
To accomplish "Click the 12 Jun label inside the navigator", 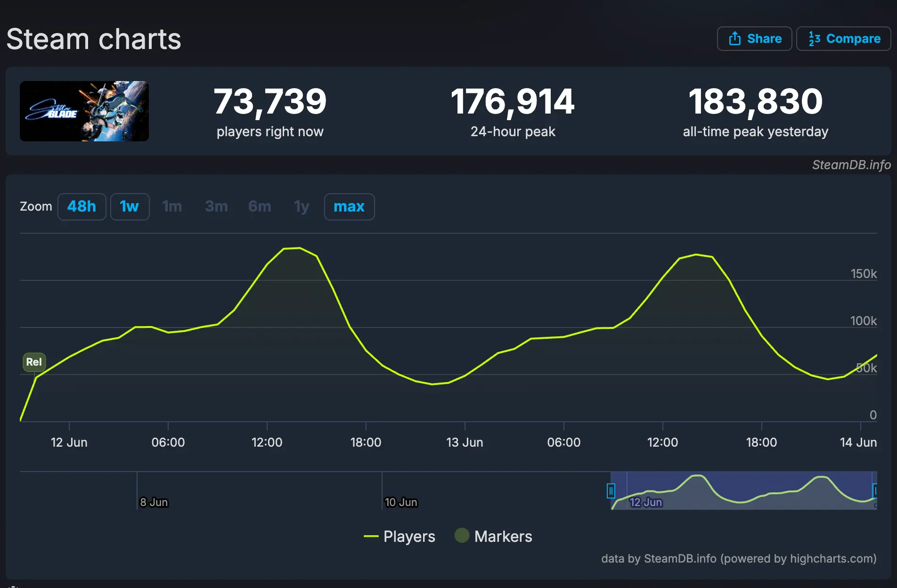I will pos(646,502).
